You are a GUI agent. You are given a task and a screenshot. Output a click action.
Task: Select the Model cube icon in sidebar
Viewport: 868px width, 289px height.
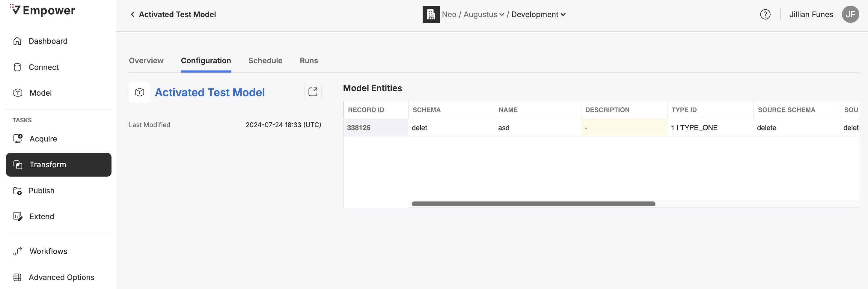coord(17,93)
